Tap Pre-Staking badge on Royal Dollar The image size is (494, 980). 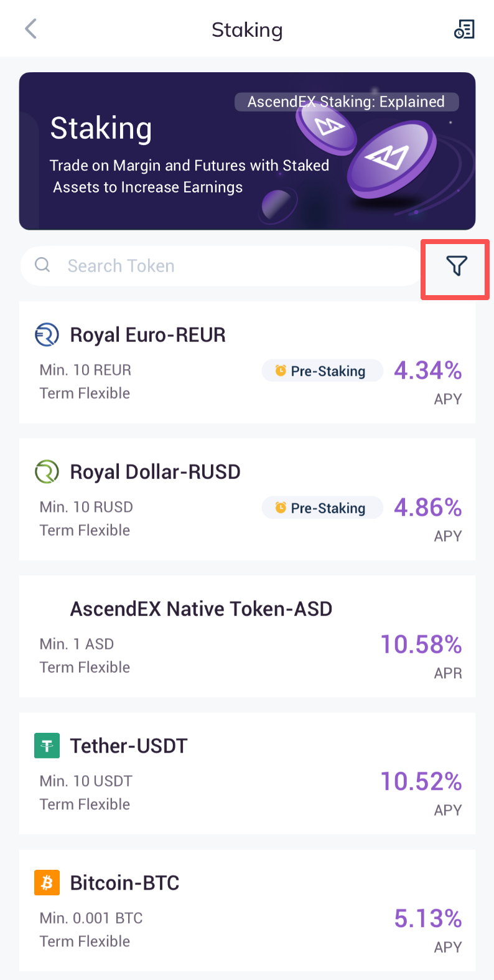[x=322, y=508]
